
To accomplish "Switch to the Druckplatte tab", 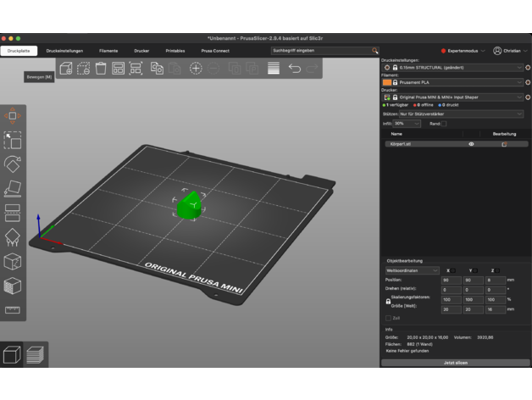I will [19, 51].
